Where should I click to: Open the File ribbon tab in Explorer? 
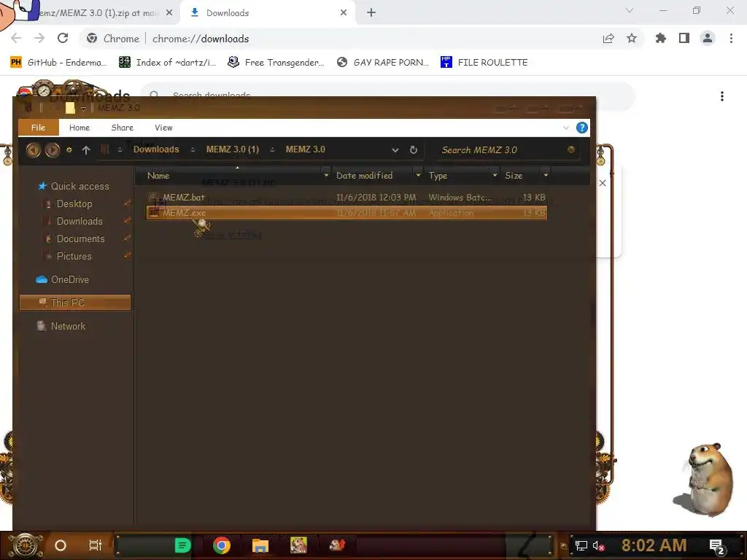pos(38,128)
